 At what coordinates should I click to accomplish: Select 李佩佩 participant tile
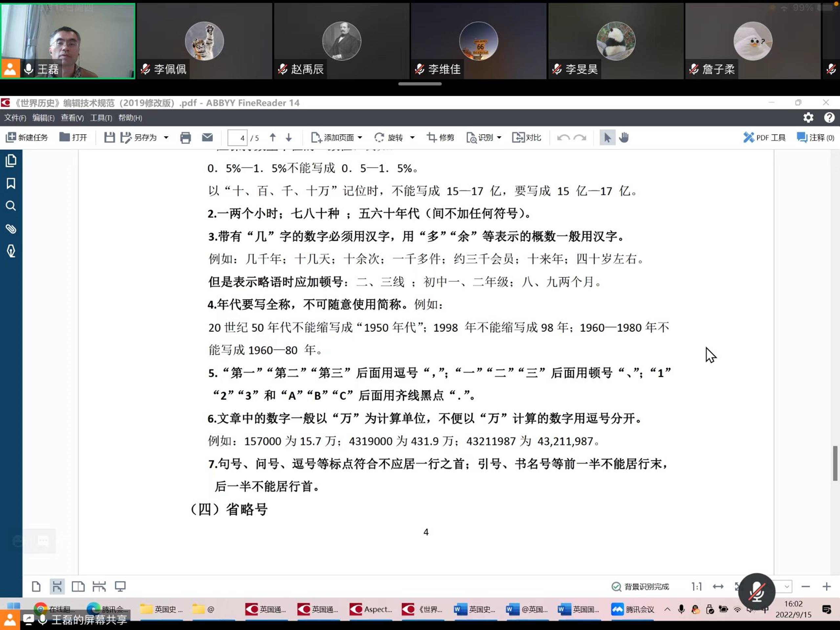[x=204, y=41]
